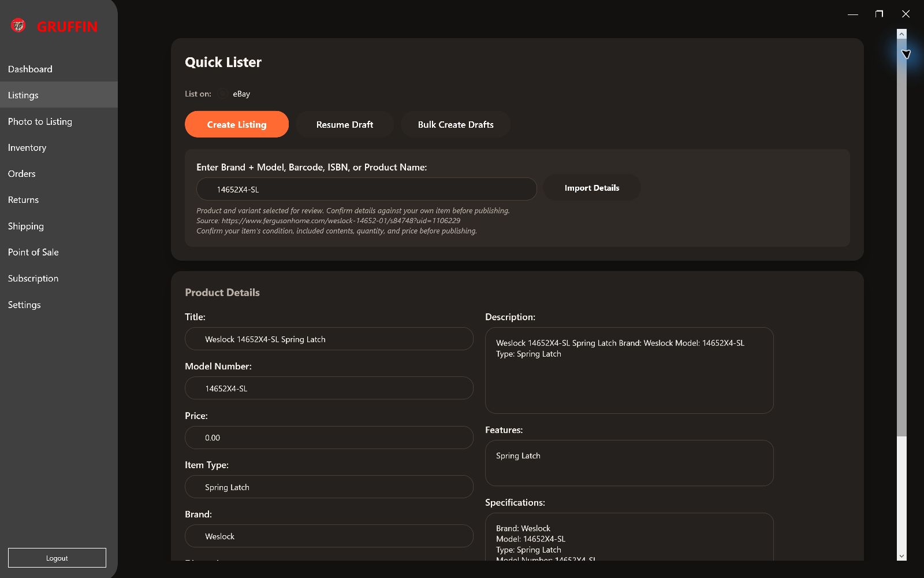Viewport: 924px width, 578px height.
Task: Click Resume Draft
Action: tap(345, 124)
